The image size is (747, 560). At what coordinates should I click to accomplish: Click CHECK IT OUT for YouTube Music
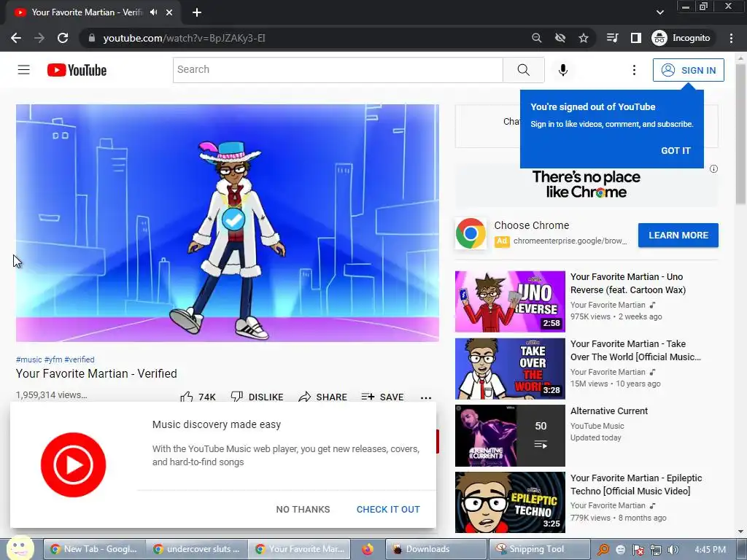pos(388,510)
